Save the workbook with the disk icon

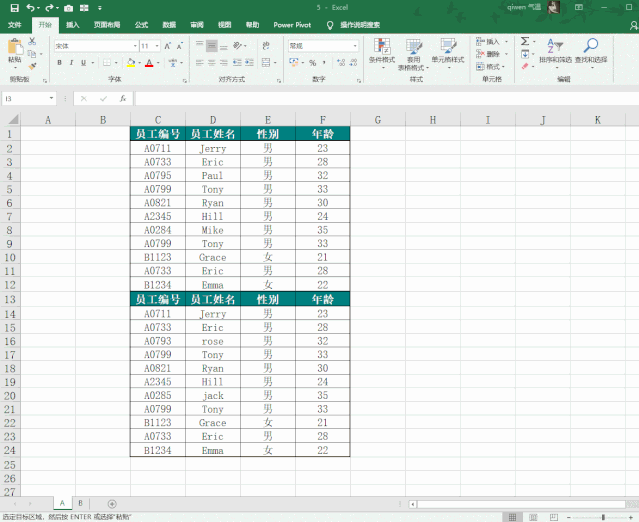[x=14, y=8]
